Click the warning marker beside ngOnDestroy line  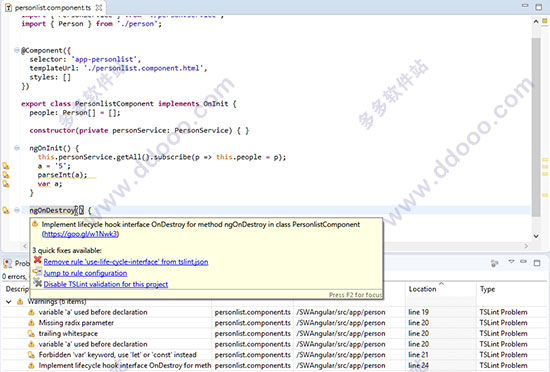coord(6,210)
